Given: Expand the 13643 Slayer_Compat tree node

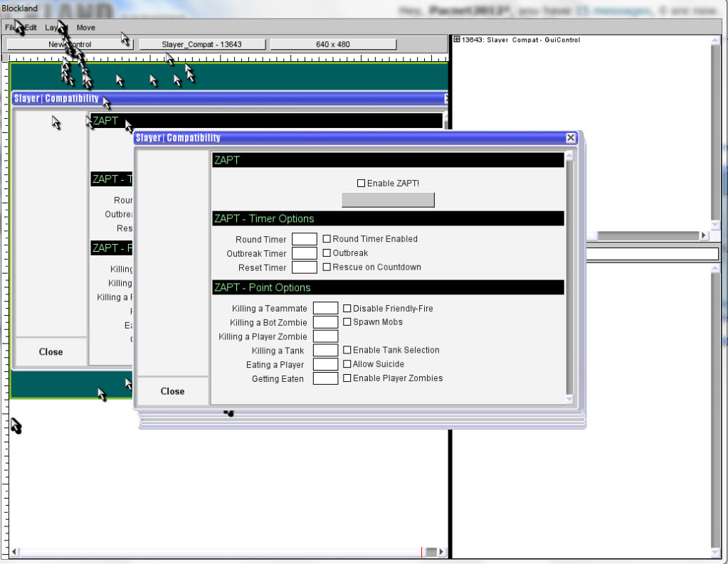Looking at the screenshot, I should [456, 40].
